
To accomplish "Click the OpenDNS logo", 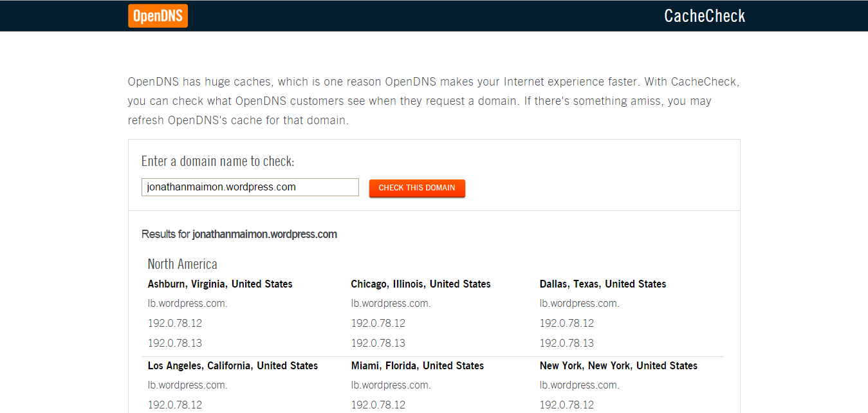I will point(158,16).
